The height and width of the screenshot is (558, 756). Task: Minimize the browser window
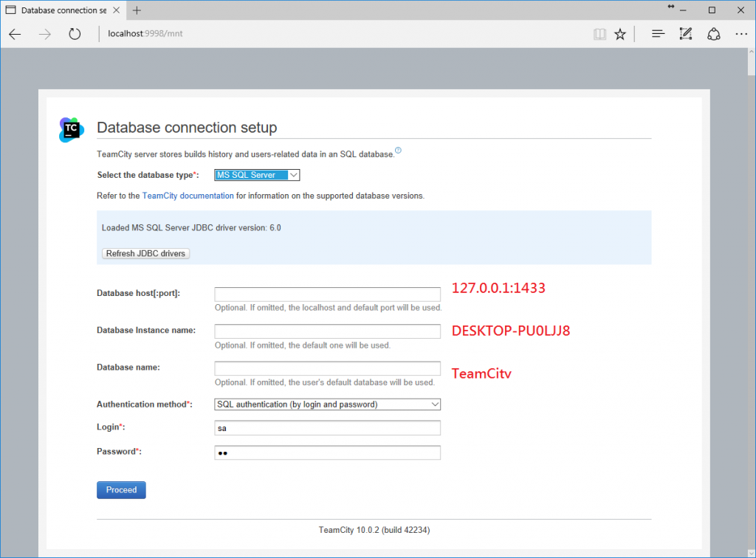click(x=683, y=10)
